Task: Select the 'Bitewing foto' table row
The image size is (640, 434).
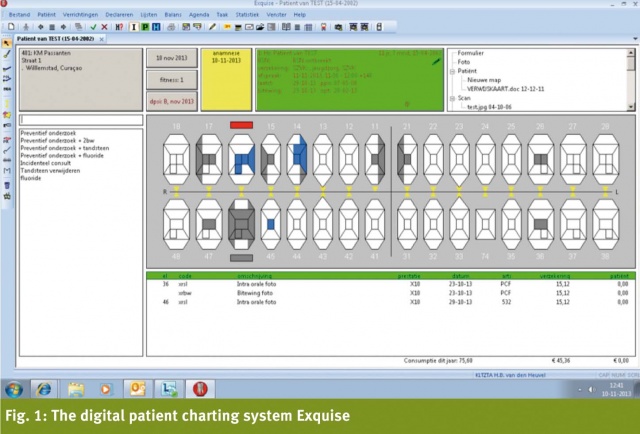Action: point(391,293)
